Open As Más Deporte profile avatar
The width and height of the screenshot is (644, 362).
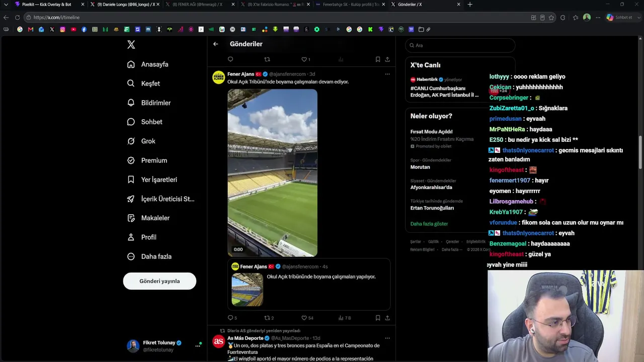[218, 341]
